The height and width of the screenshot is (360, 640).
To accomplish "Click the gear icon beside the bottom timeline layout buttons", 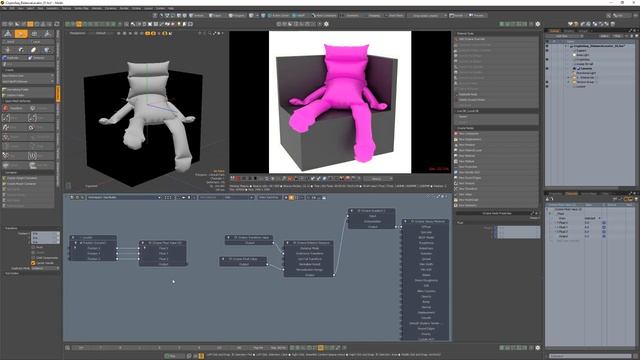I will point(538,348).
